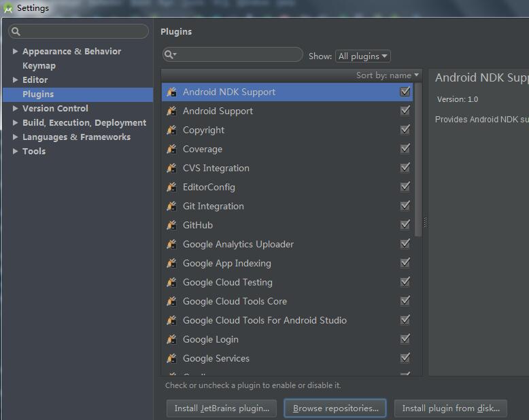529x420 pixels.
Task: Expand the Version Control tree node
Action: coord(15,109)
